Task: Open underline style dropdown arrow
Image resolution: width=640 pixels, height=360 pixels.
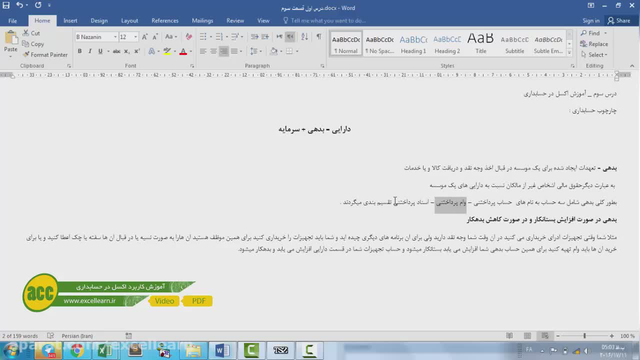Action: click(108, 51)
